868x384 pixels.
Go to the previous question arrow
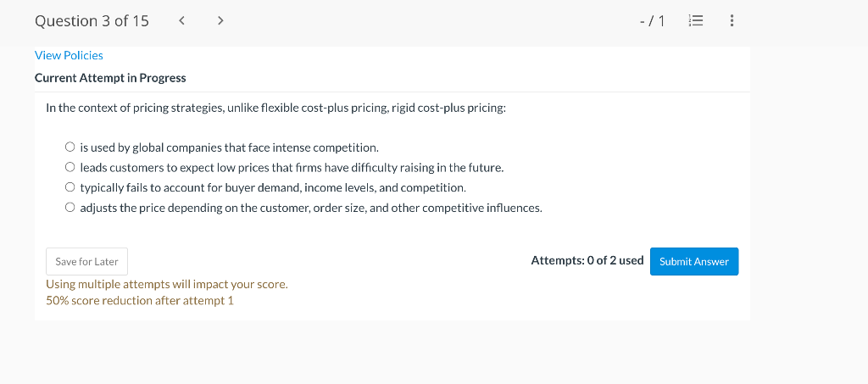pos(182,21)
